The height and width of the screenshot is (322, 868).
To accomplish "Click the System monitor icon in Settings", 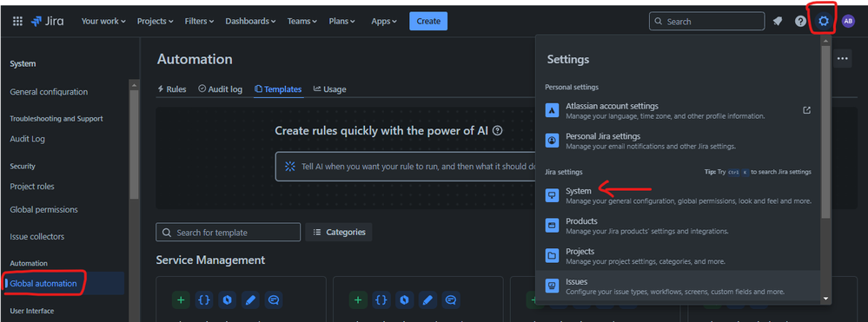I will click(552, 195).
